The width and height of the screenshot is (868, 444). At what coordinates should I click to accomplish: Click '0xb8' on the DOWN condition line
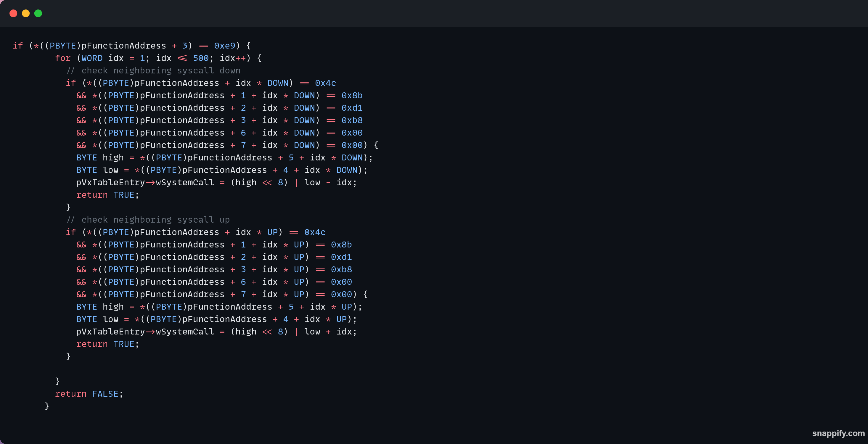352,120
